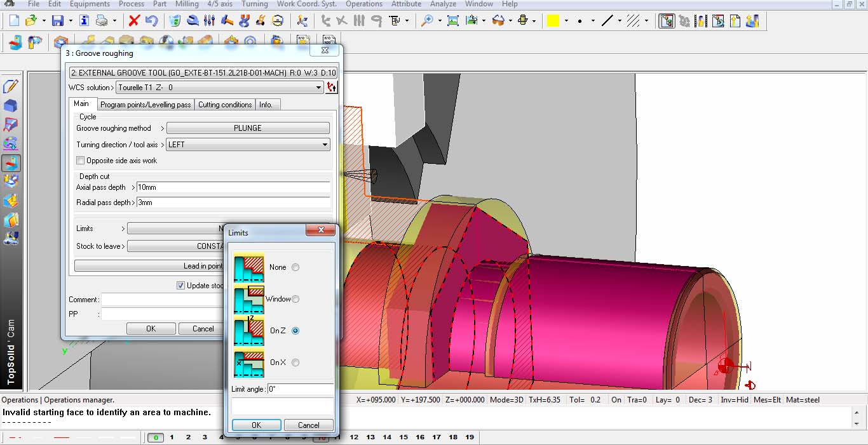Viewport: 868px width, 445px height.
Task: Click the orange glasses rendering icon
Action: 498,21
